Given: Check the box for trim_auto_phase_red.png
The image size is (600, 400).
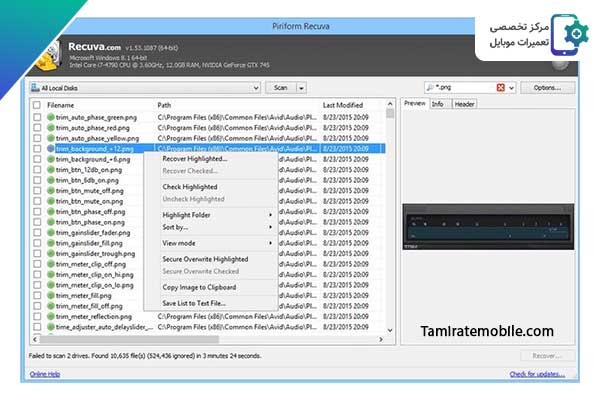Looking at the screenshot, I should click(x=37, y=127).
